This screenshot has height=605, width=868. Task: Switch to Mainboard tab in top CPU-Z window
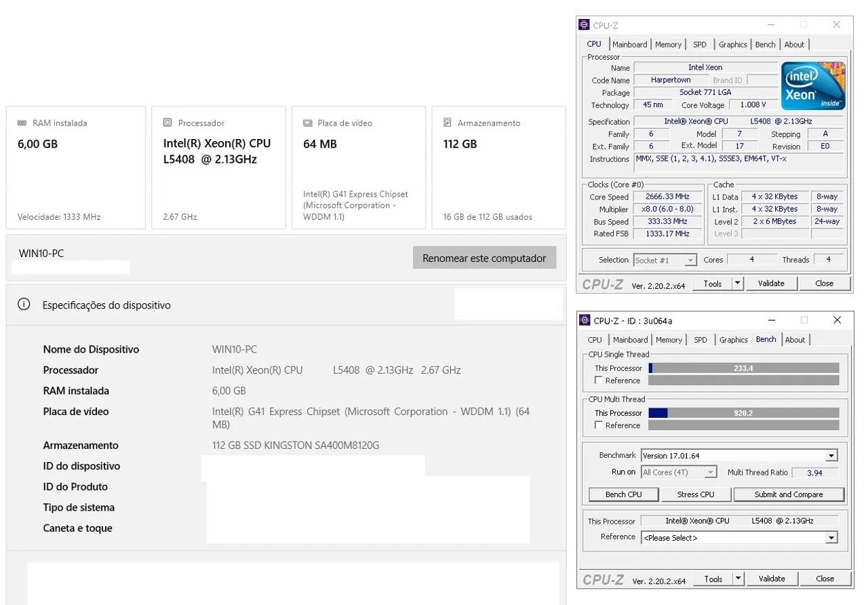click(x=630, y=45)
